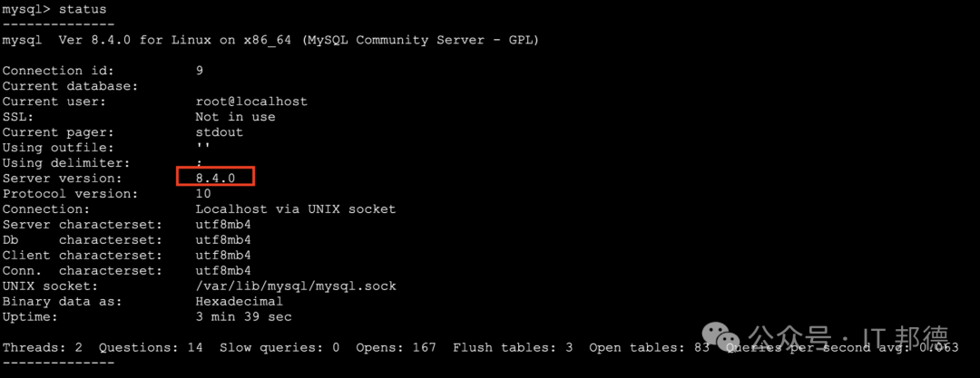This screenshot has height=378, width=980.
Task: Click the 'mysql> status' prompt line
Action: tap(54, 9)
